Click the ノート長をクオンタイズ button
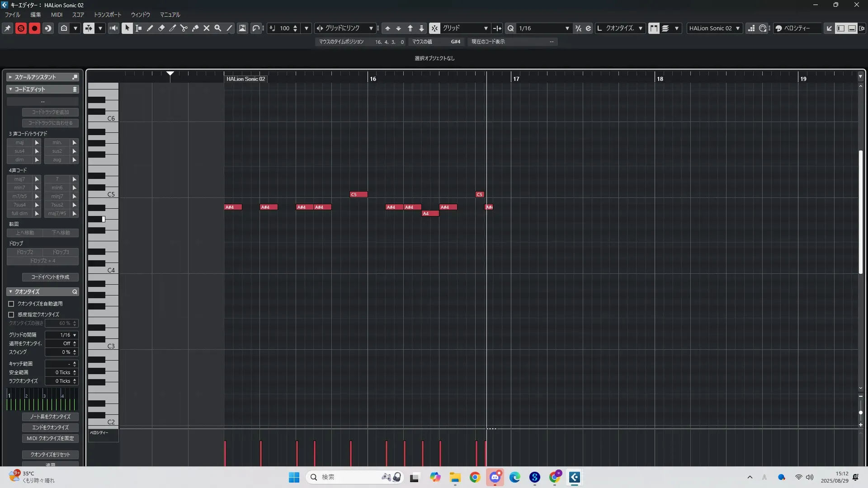Image resolution: width=868 pixels, height=488 pixels. pyautogui.click(x=50, y=417)
